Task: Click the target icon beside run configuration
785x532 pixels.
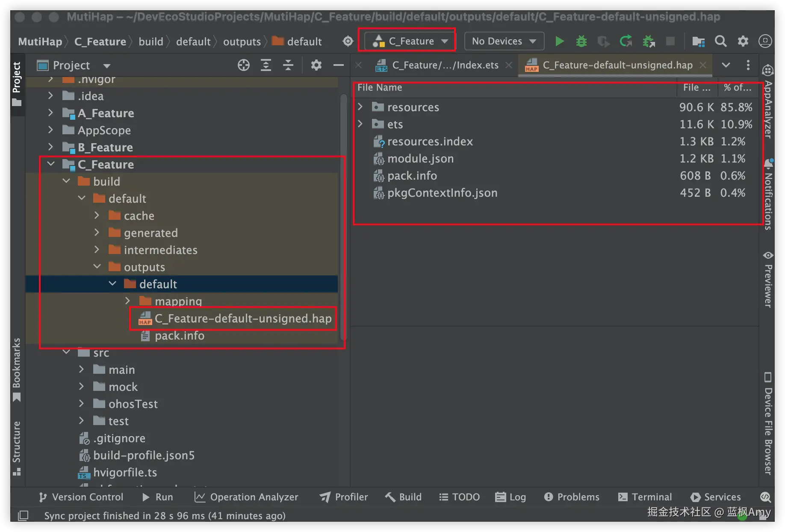Action: (x=348, y=41)
